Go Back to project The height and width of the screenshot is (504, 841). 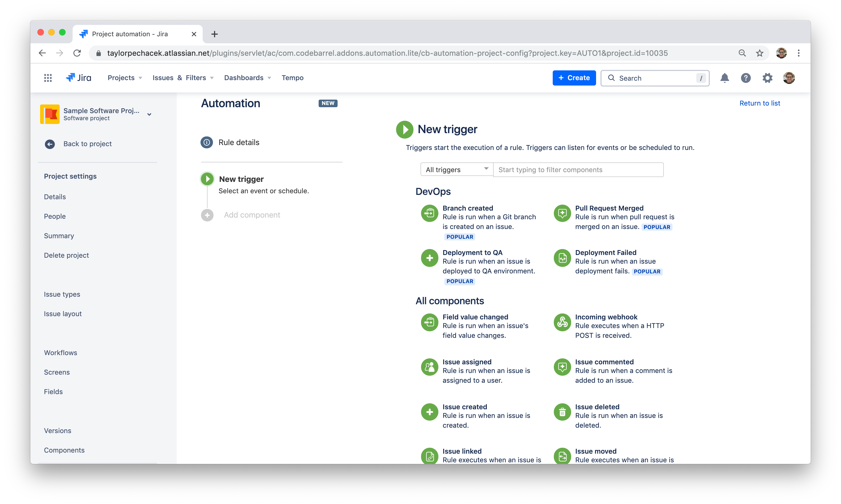point(87,144)
